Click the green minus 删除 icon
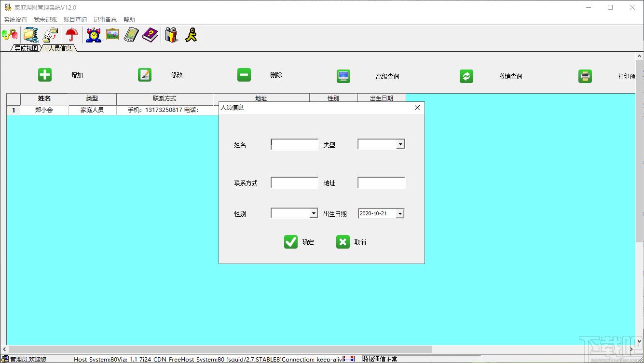Viewport: 644px width, 363px height. (x=244, y=75)
